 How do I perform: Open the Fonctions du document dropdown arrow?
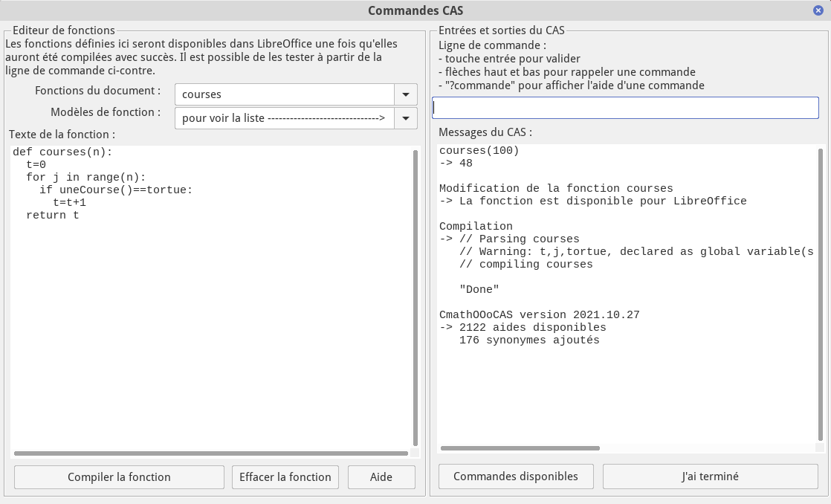tap(406, 94)
